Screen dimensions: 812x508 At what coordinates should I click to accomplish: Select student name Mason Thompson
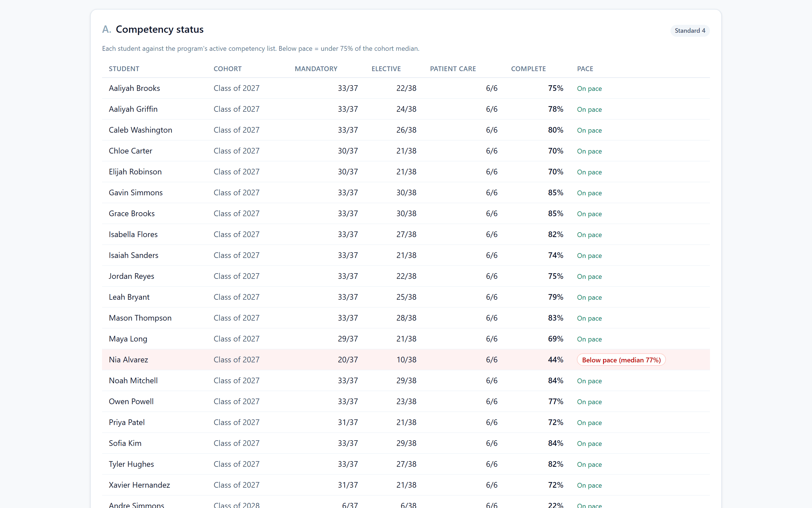pyautogui.click(x=140, y=318)
